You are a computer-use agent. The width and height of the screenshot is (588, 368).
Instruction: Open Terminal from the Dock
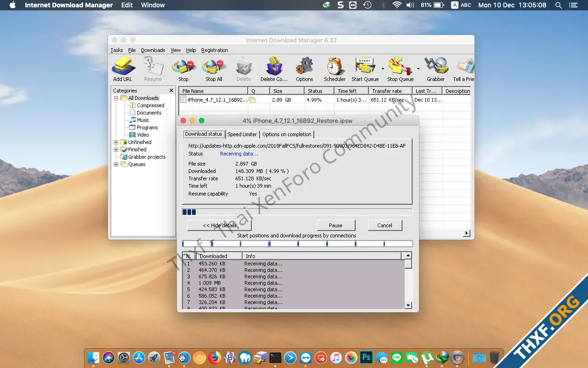coord(275,357)
